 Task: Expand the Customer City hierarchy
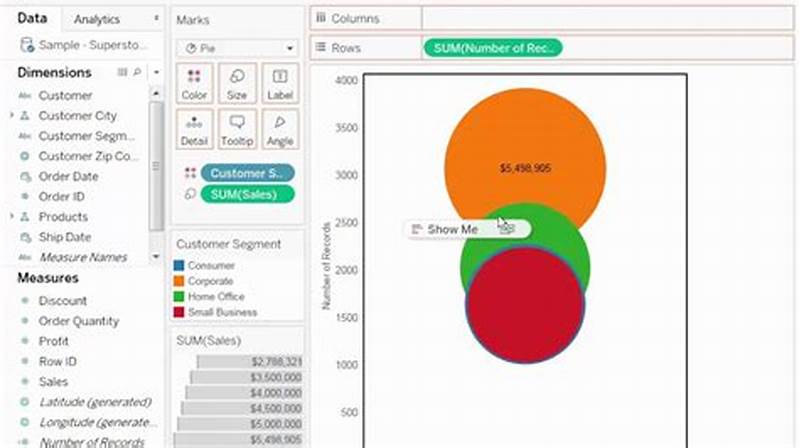(12, 116)
